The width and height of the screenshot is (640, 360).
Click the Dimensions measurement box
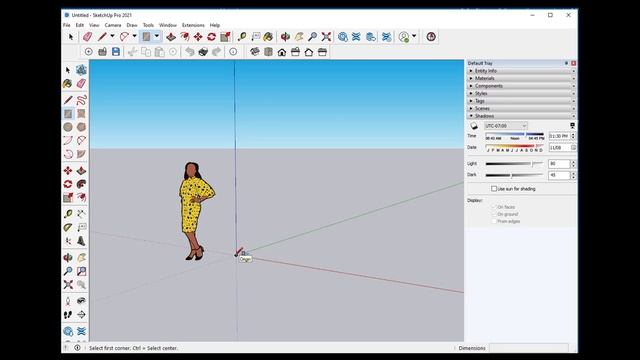pyautogui.click(x=529, y=348)
